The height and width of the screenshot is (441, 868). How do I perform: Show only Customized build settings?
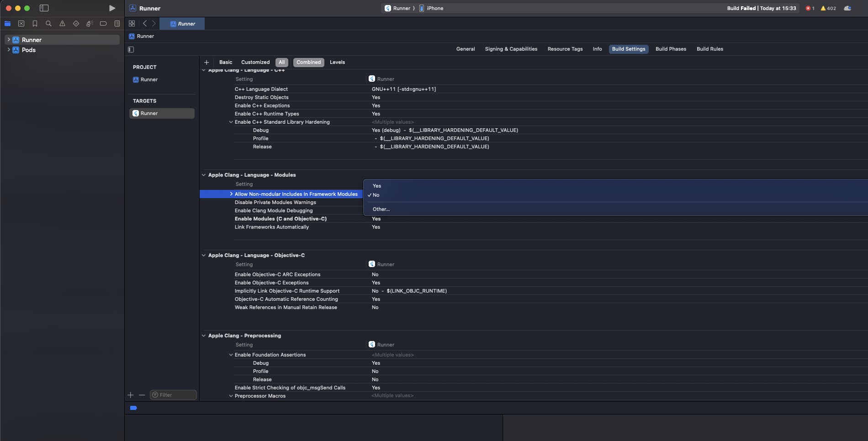[255, 62]
